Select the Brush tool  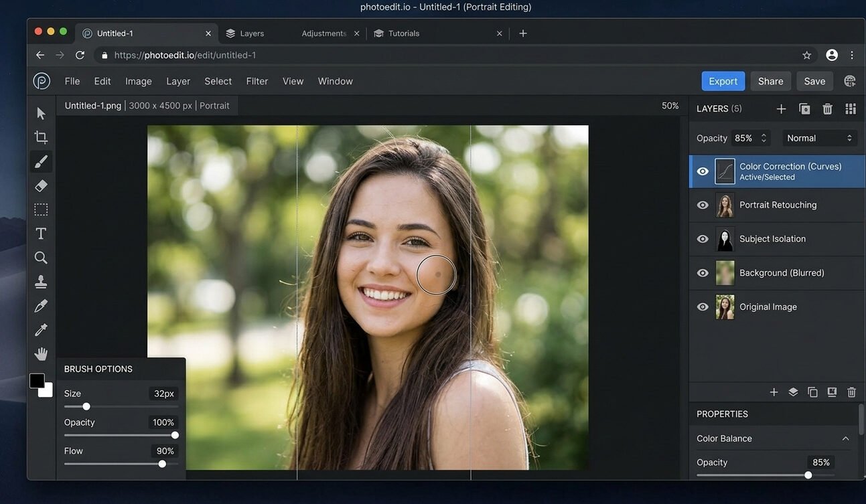coord(41,161)
